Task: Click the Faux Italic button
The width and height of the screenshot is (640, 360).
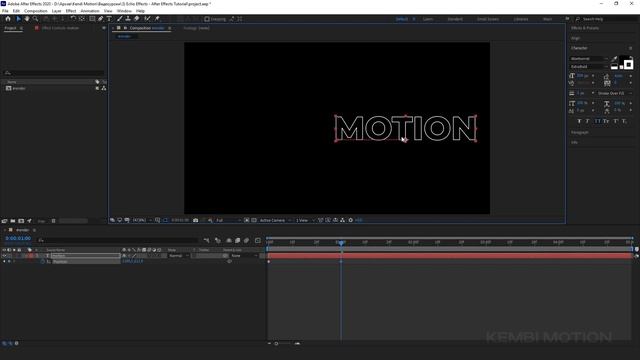Action: (x=587, y=121)
